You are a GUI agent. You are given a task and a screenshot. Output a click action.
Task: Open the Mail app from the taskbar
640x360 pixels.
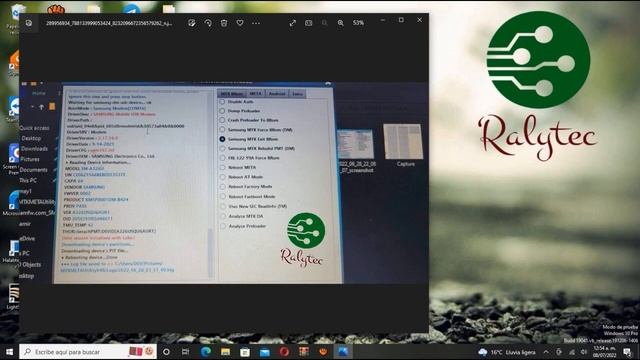264,351
